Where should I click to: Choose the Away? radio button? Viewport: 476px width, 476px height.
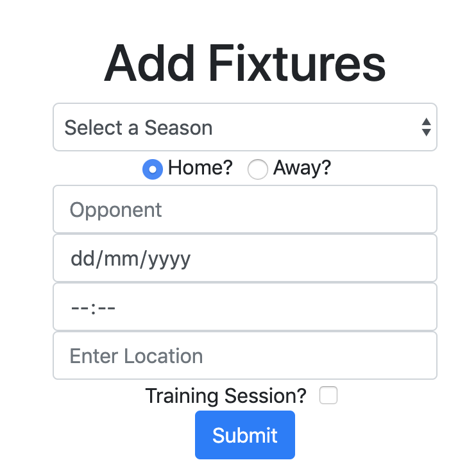point(257,169)
